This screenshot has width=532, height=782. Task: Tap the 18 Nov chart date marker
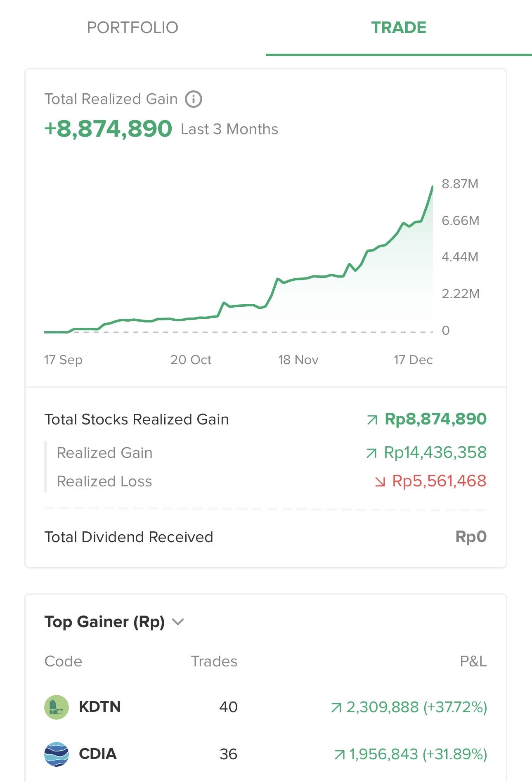point(298,360)
